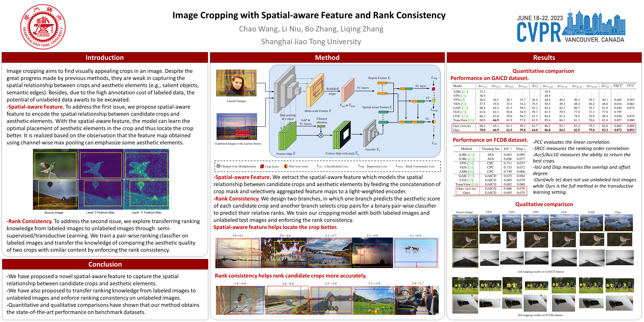This screenshot has height=322, width=644.
Task: Click the kingfisher crop example image
Action: coord(240,300)
